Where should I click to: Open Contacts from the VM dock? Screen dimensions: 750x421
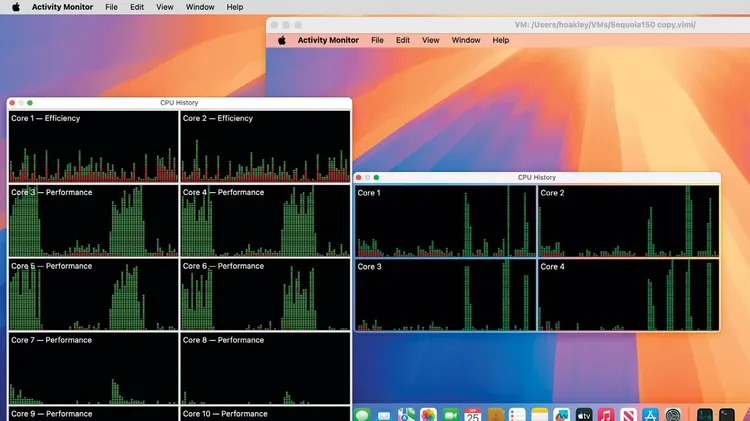coord(495,415)
